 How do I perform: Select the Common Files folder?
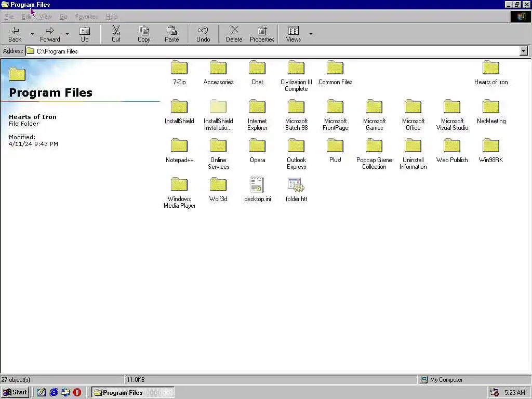tap(335, 73)
